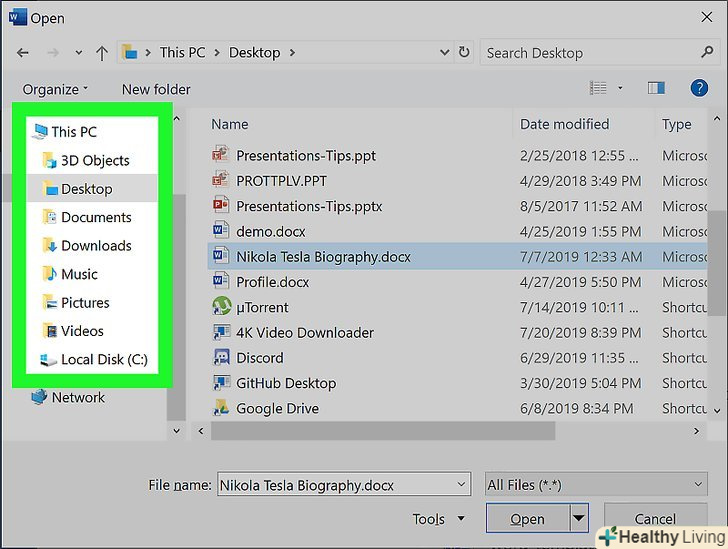Select Presentations-Tips.pptx file icon
The width and height of the screenshot is (728, 549).
tap(221, 205)
